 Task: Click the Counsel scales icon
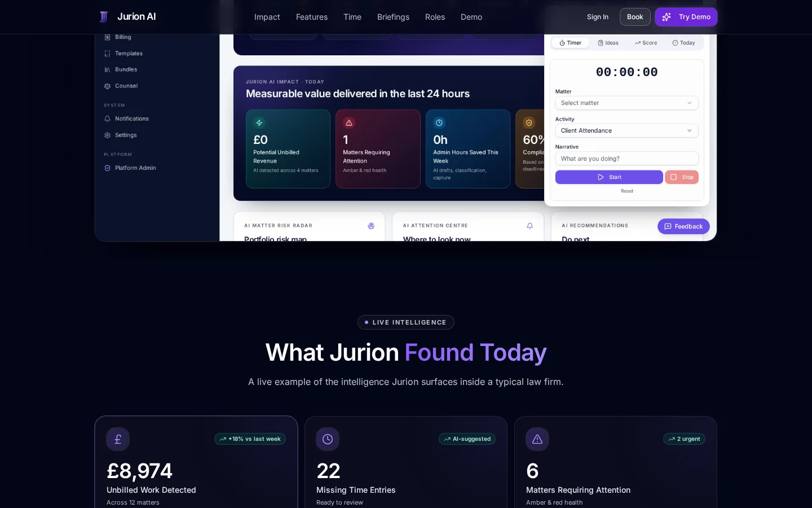(x=107, y=86)
